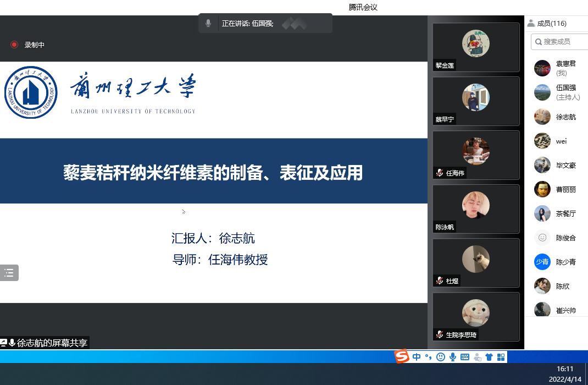Click the search members field
The width and height of the screenshot is (588, 385).
pyautogui.click(x=559, y=41)
